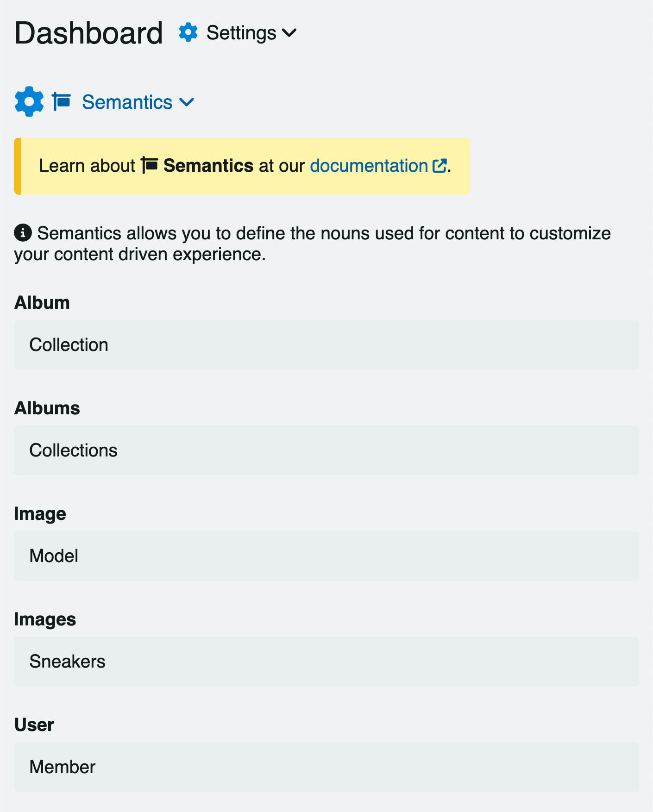The image size is (653, 812).
Task: Click the external link icon after documentation
Action: [440, 166]
